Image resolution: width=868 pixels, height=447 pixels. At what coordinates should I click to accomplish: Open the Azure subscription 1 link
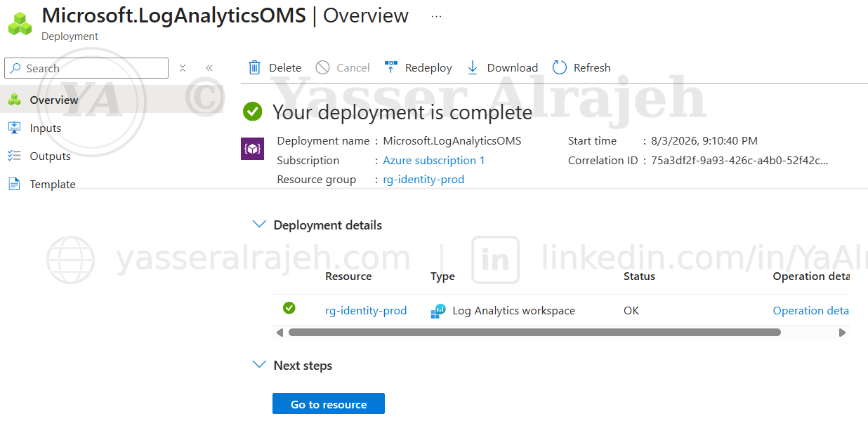pyautogui.click(x=434, y=161)
